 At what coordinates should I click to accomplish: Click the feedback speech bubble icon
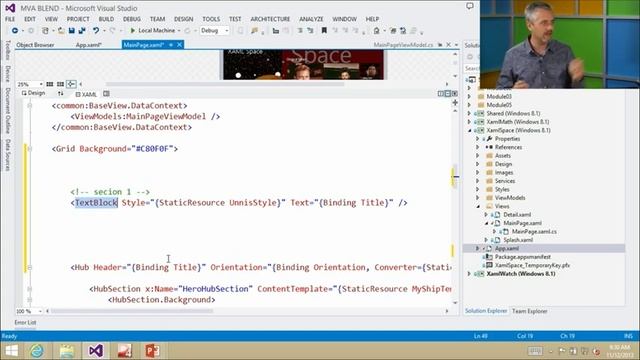pyautogui.click(x=470, y=6)
